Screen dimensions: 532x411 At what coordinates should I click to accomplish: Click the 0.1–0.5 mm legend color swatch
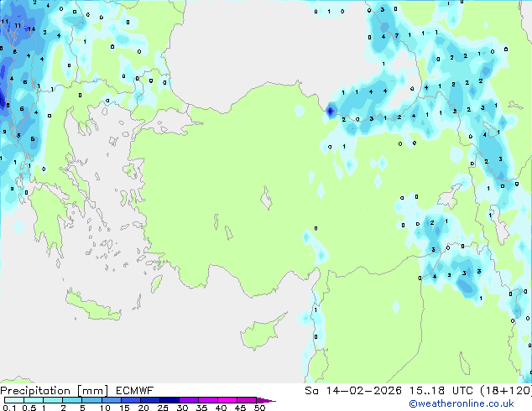pyautogui.click(x=14, y=400)
